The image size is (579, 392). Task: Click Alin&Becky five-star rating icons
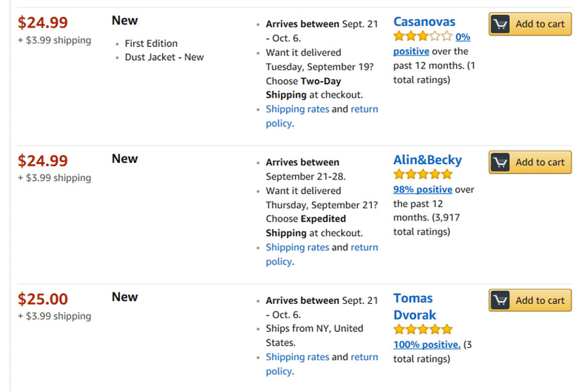pos(423,174)
